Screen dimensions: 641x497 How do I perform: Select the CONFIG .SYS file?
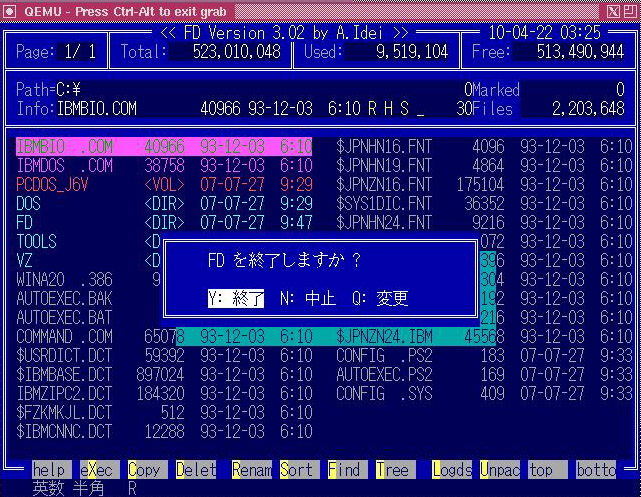click(x=484, y=394)
